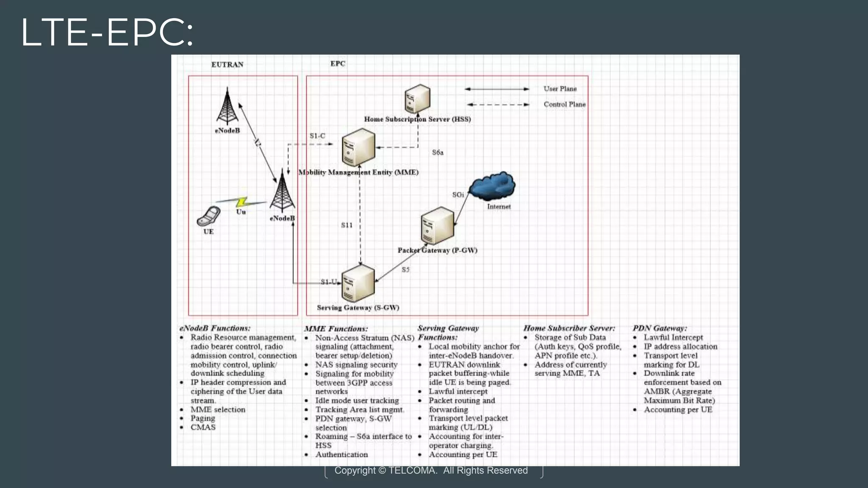
Task: Click the S6a interface label
Action: click(437, 152)
